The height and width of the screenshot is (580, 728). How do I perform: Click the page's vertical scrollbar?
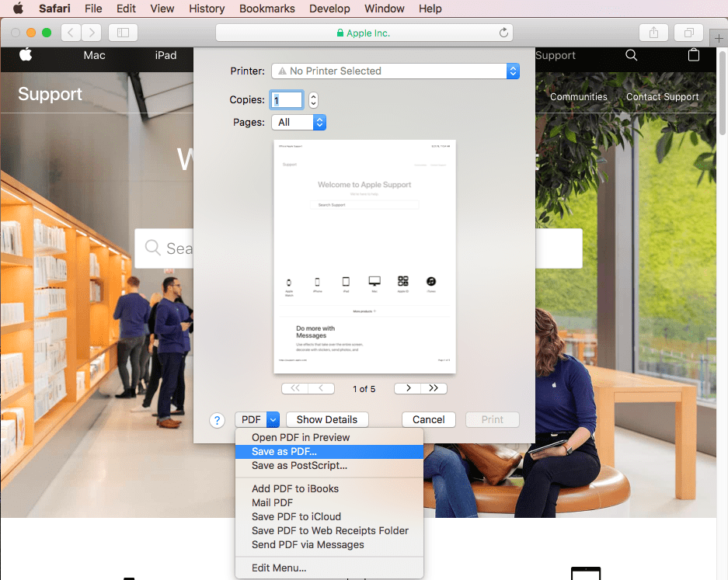[722, 93]
